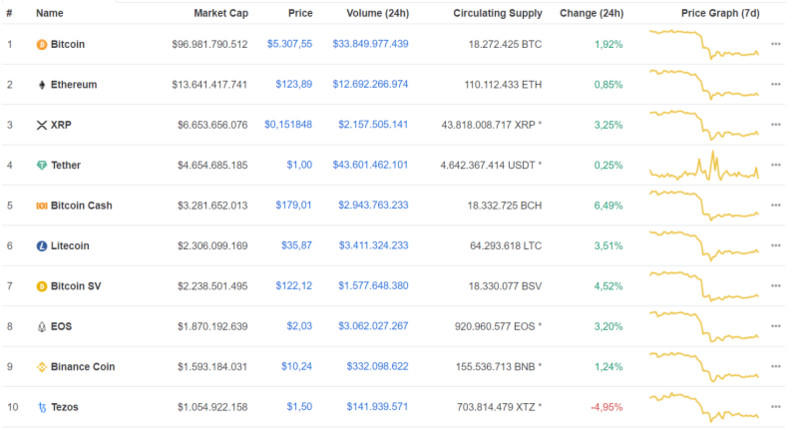Click the Price Graph (7d) column header
The height and width of the screenshot is (430, 798).
[x=720, y=13]
